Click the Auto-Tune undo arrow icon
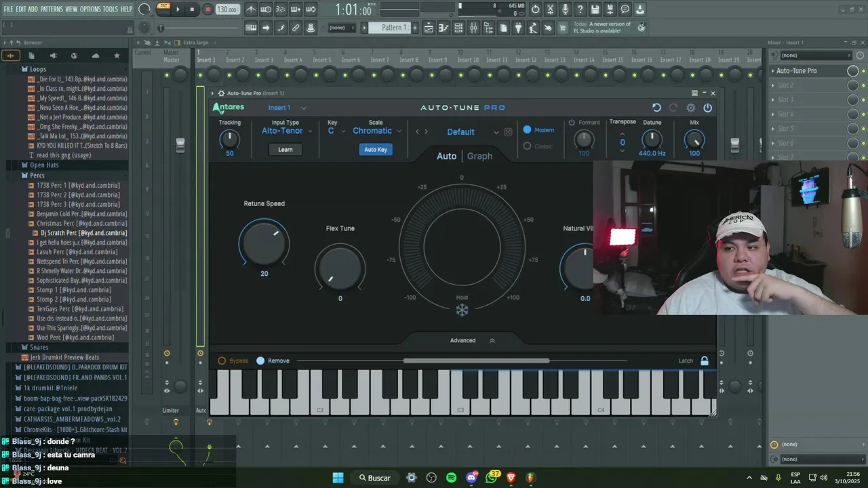The width and height of the screenshot is (868, 488). pos(656,108)
